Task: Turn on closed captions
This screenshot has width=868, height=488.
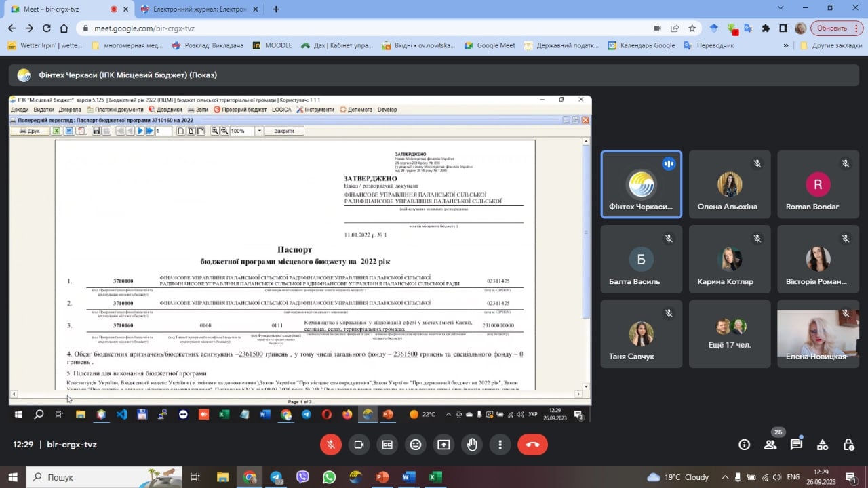Action: (387, 445)
